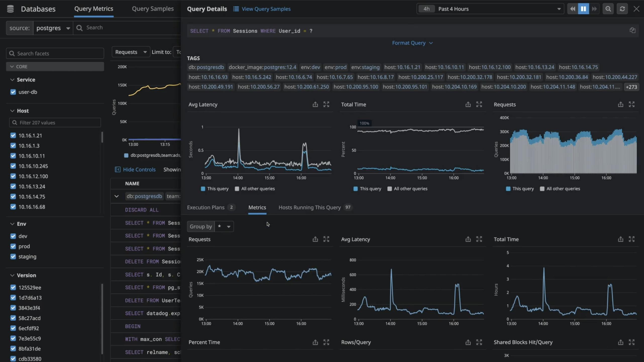Open the Group by dropdown
Screen dimensions: 644x362
[x=224, y=226]
